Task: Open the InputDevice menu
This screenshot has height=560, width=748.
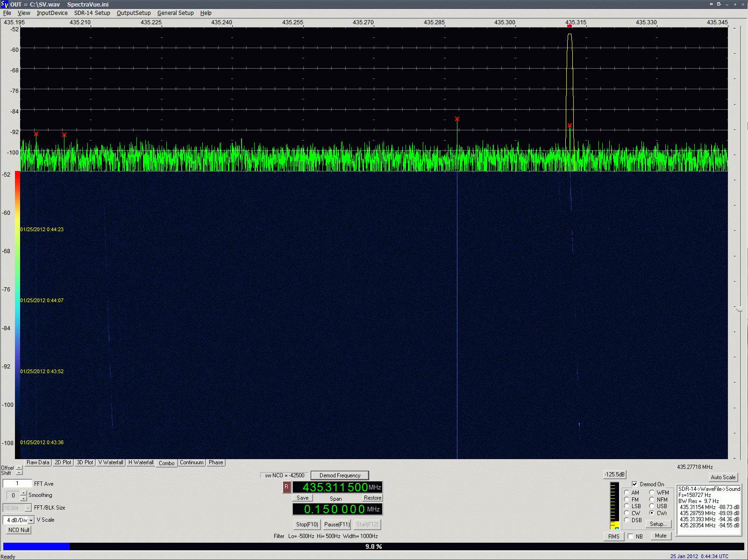Action: point(52,13)
